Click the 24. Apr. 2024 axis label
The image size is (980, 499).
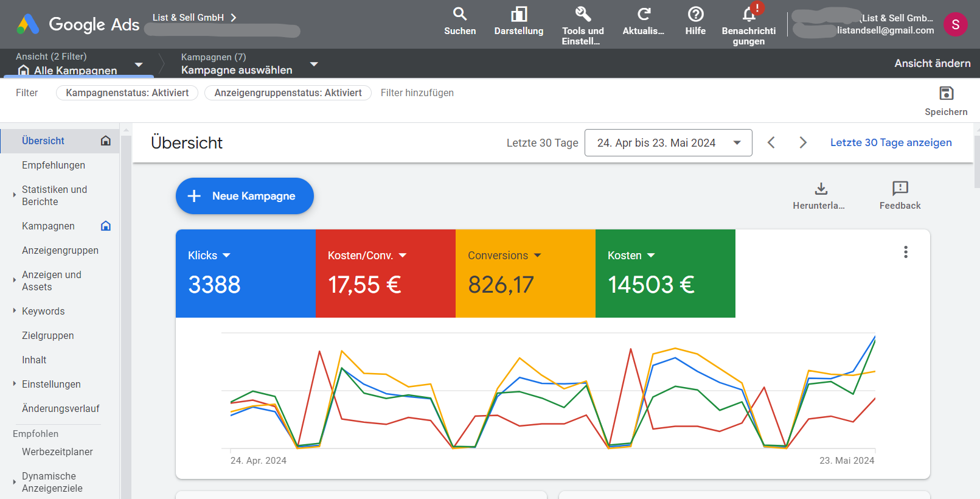(x=259, y=461)
